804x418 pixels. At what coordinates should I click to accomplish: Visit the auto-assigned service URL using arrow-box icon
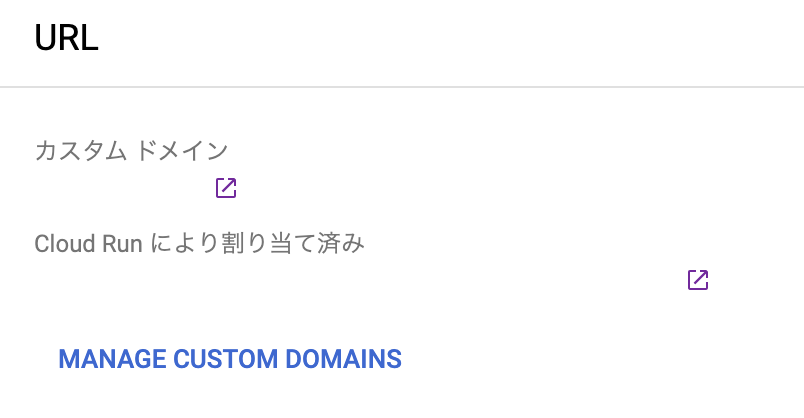pos(698,280)
